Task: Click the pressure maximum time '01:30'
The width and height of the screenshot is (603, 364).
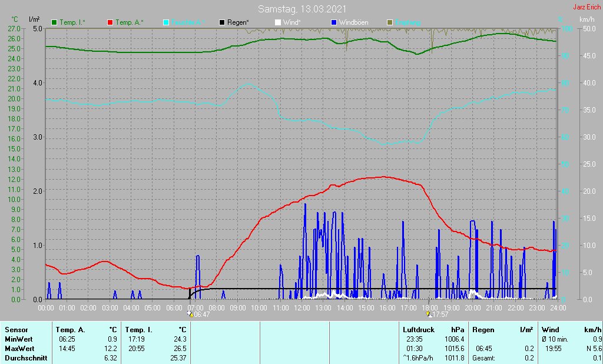Action: point(414,349)
